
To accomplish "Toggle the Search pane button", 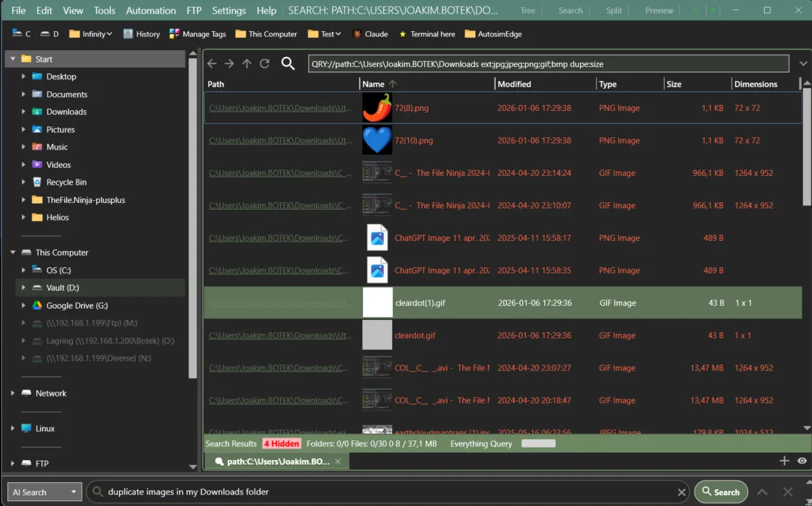I will 571,10.
